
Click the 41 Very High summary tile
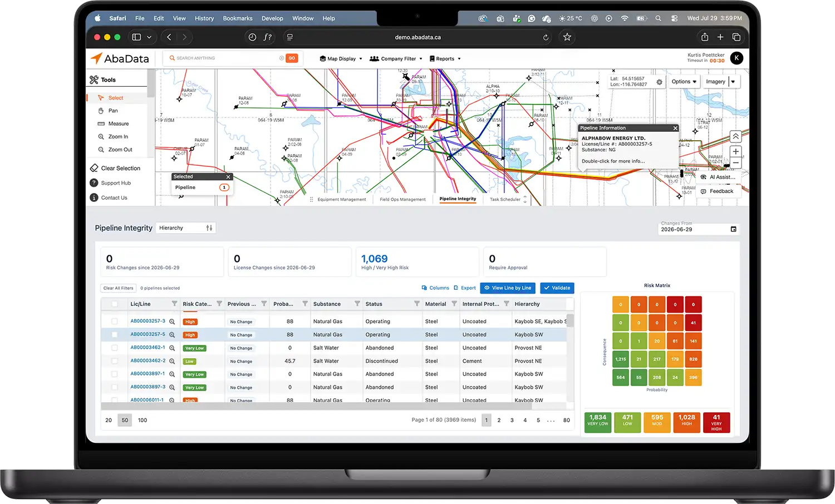[716, 422]
